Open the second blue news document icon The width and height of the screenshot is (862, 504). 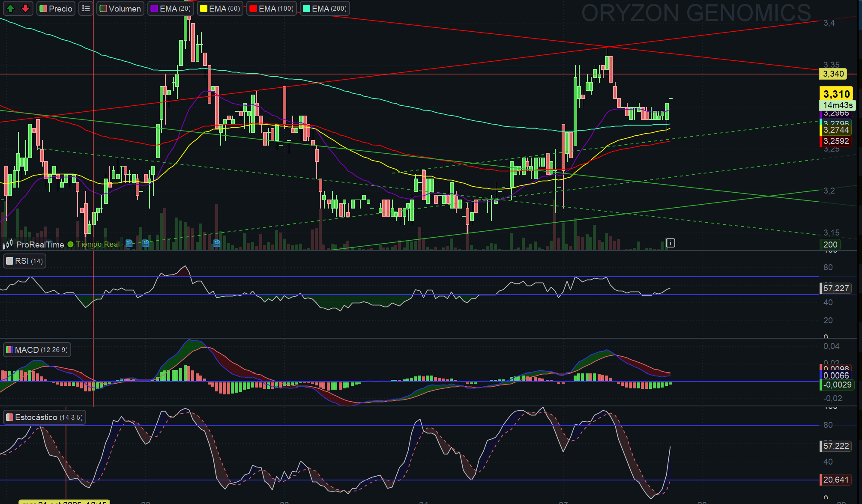[146, 244]
